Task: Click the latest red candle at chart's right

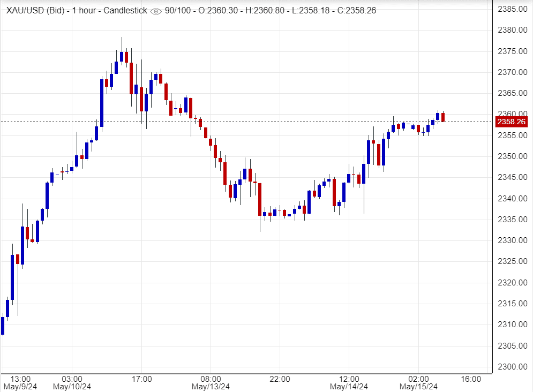Action: point(443,117)
